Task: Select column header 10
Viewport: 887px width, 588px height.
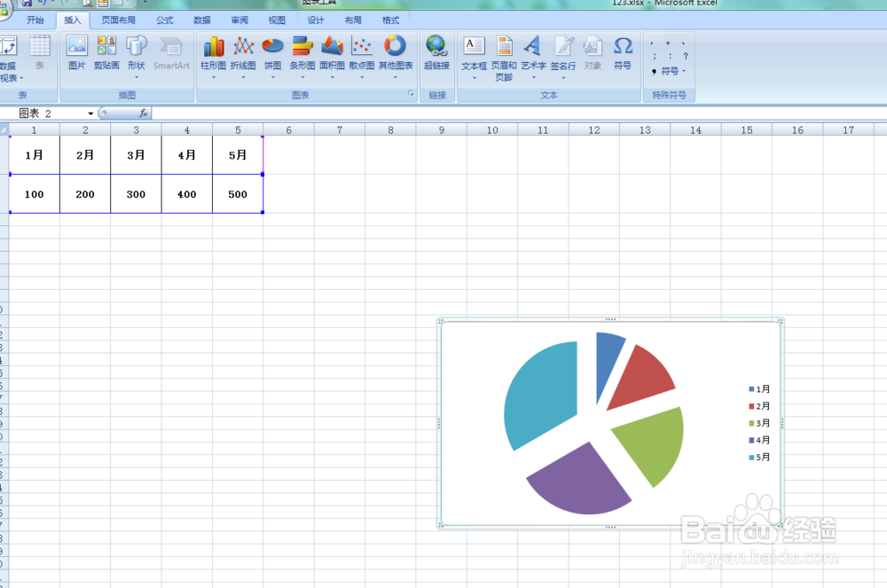Action: coord(492,130)
